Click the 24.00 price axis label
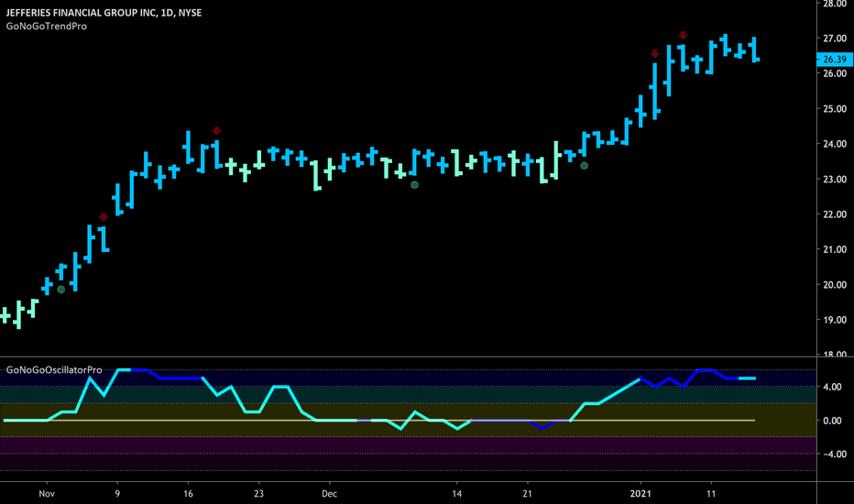 [835, 144]
